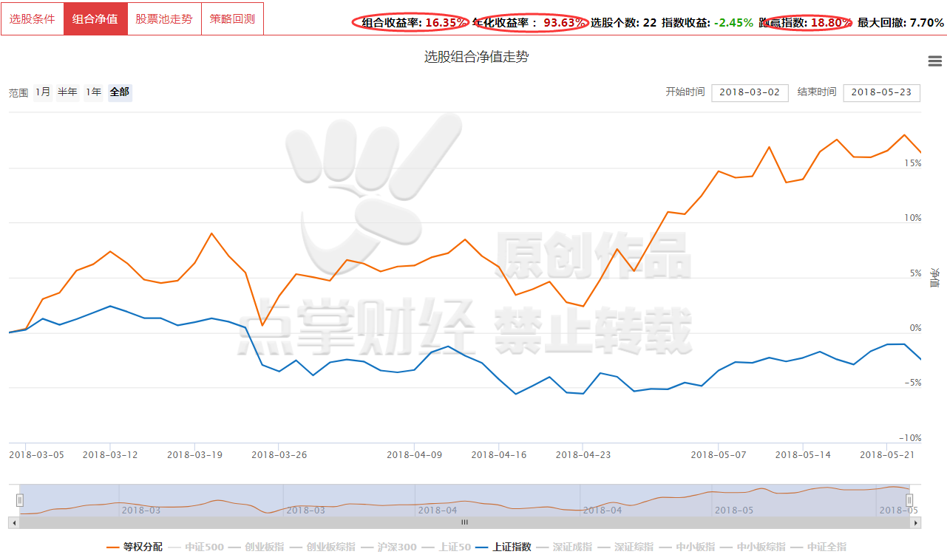Show the 深证成指 legend series
Image resolution: width=947 pixels, height=560 pixels.
tap(565, 547)
